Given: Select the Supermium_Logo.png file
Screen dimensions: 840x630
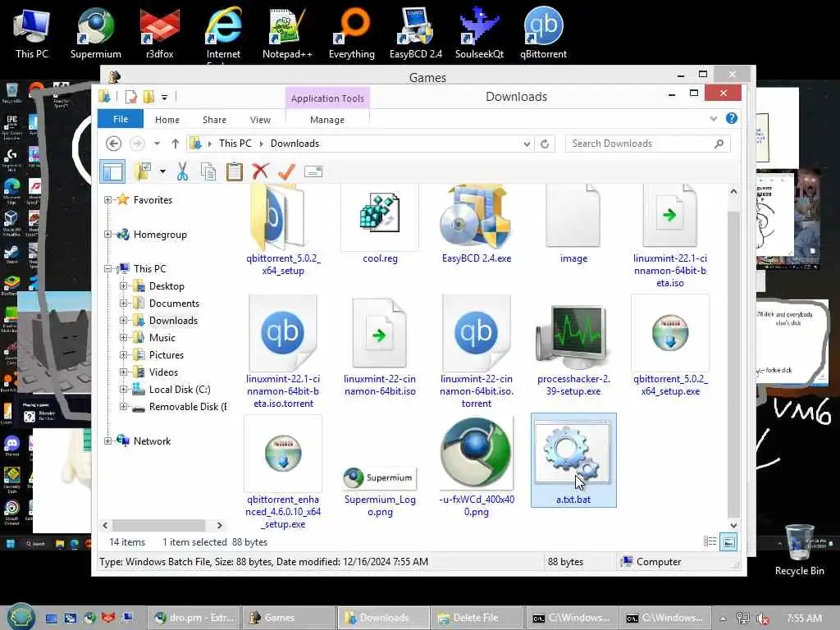Looking at the screenshot, I should 380,491.
